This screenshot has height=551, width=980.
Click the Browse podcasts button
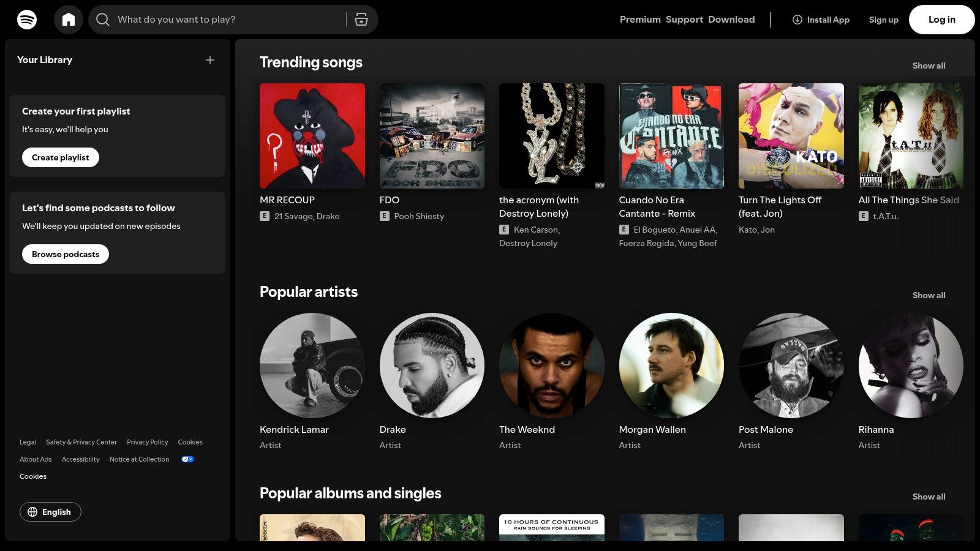pyautogui.click(x=65, y=253)
